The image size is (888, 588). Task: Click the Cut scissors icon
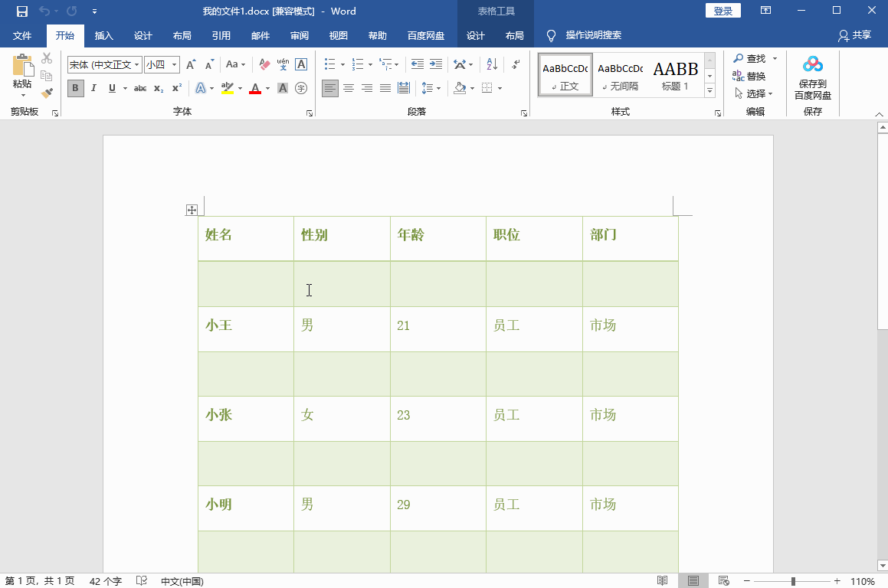click(47, 58)
